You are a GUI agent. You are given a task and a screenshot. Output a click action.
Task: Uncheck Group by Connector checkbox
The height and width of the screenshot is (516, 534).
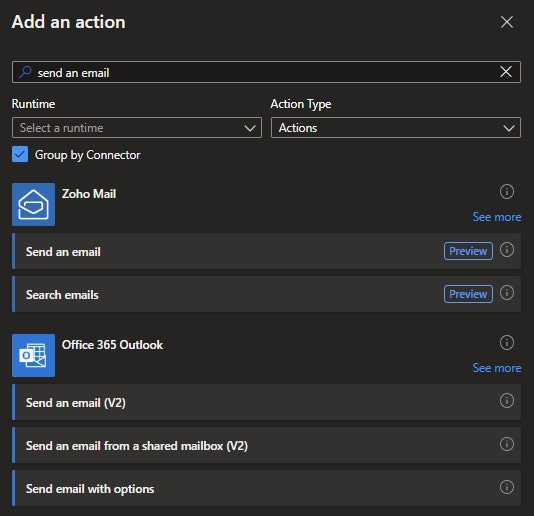(20, 154)
